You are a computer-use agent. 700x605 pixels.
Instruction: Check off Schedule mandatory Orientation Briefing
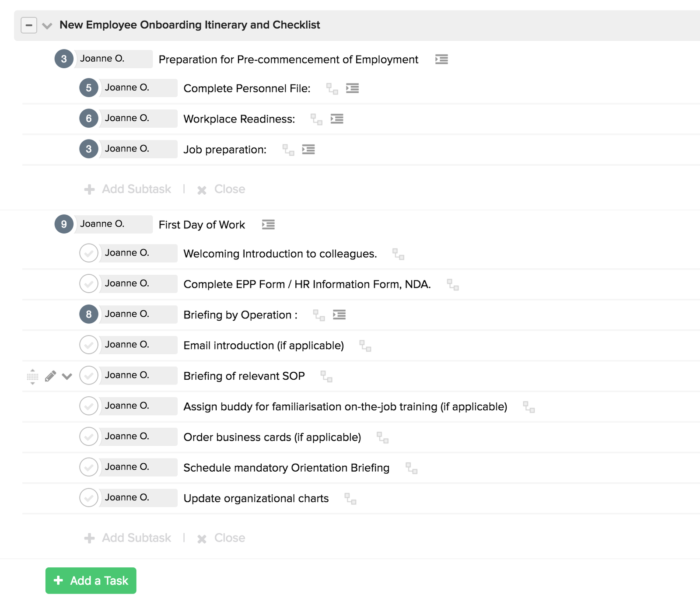pyautogui.click(x=89, y=467)
